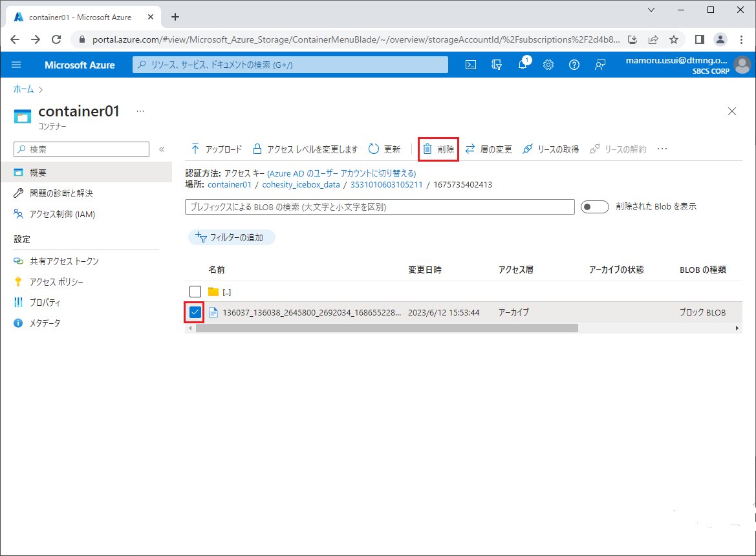Click the account avatar picture
This screenshot has width=756, height=556.
(x=742, y=65)
